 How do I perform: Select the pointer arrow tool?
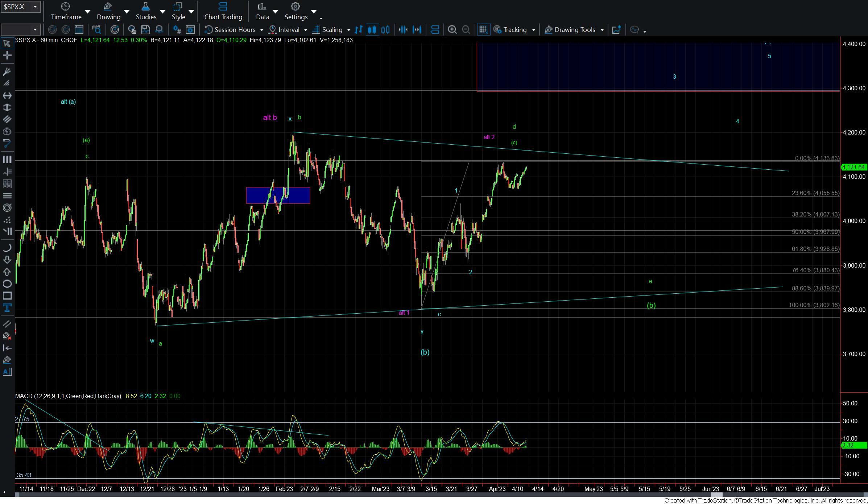pos(7,44)
